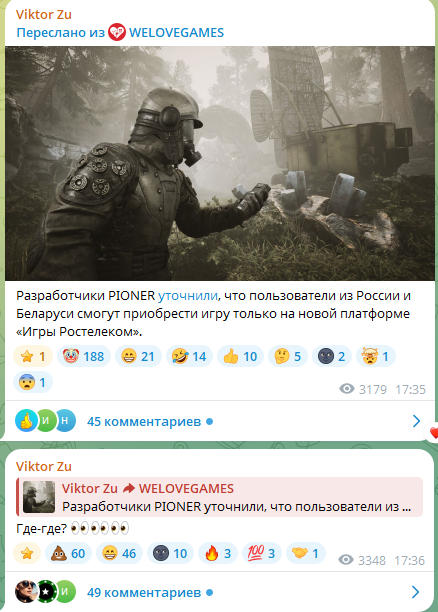Open the quoted reply preview of PIONER post
The height and width of the screenshot is (612, 438).
(219, 497)
